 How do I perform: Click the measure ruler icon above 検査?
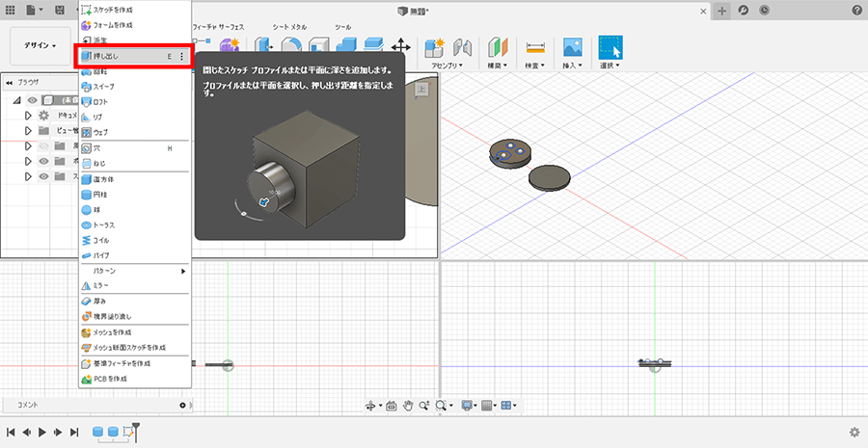coord(535,47)
